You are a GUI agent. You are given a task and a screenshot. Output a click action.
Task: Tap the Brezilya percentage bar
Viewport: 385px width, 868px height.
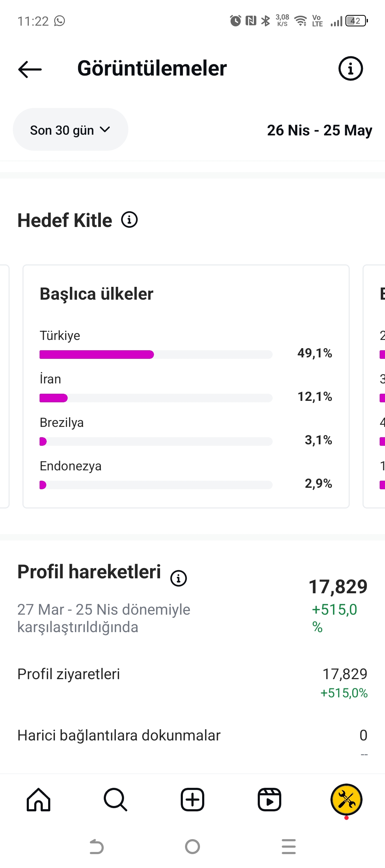(x=156, y=441)
